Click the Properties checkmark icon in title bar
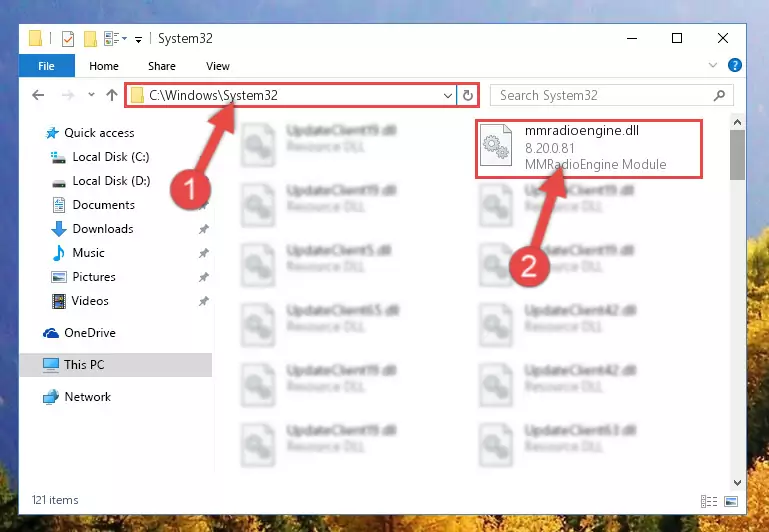Viewport: 769px width, 532px height. pyautogui.click(x=68, y=38)
